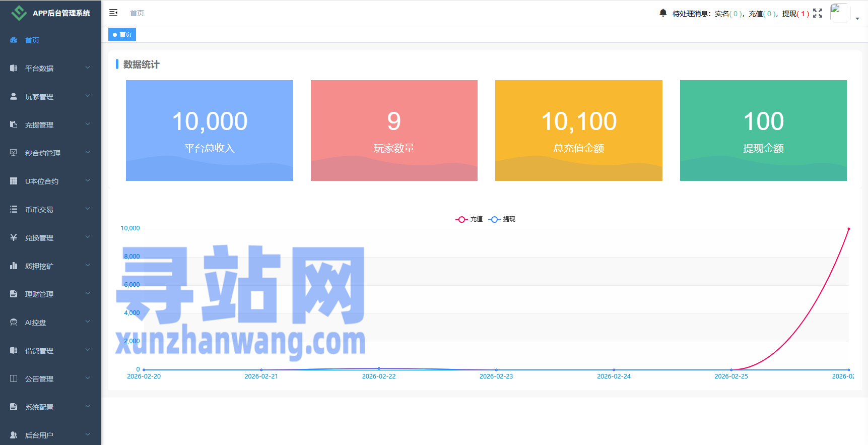Open the 系统配置 menu item
This screenshot has height=445, width=868.
pos(39,407)
